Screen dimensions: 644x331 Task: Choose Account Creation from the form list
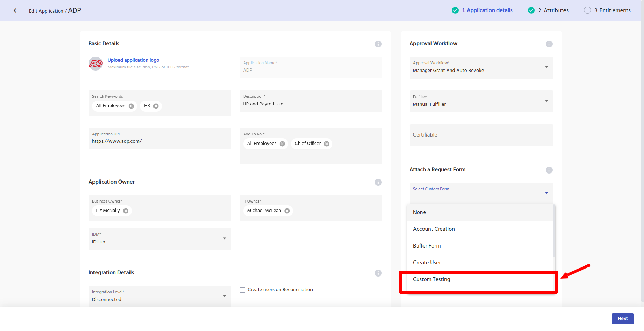tap(434, 229)
